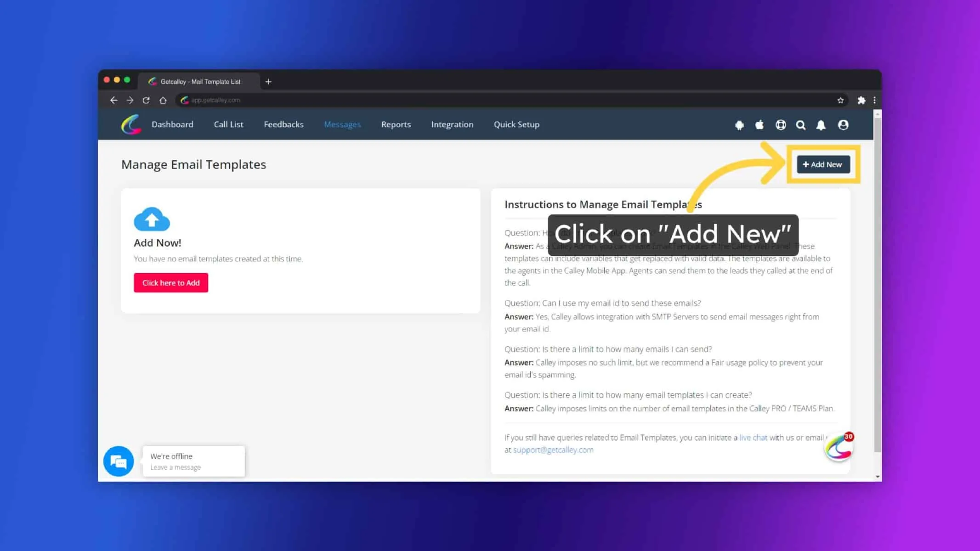The height and width of the screenshot is (551, 980).
Task: Click the Apple app icon in navbar
Action: point(759,124)
